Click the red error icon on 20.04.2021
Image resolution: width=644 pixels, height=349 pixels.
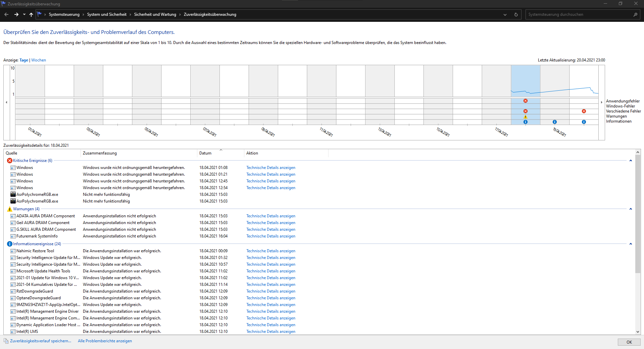584,111
